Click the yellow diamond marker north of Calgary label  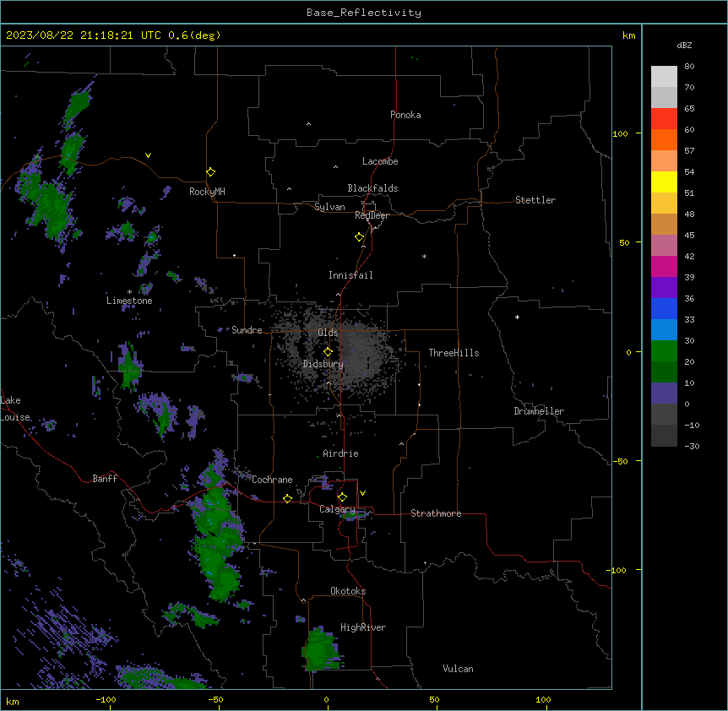(x=342, y=497)
